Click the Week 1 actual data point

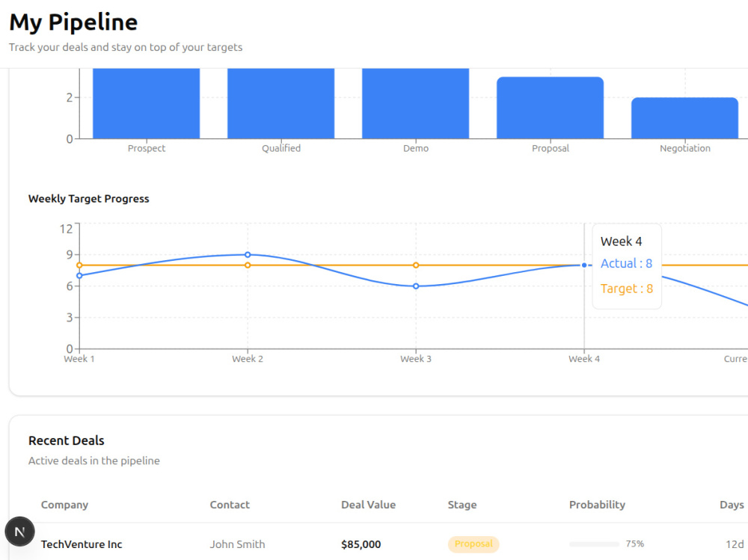(80, 276)
